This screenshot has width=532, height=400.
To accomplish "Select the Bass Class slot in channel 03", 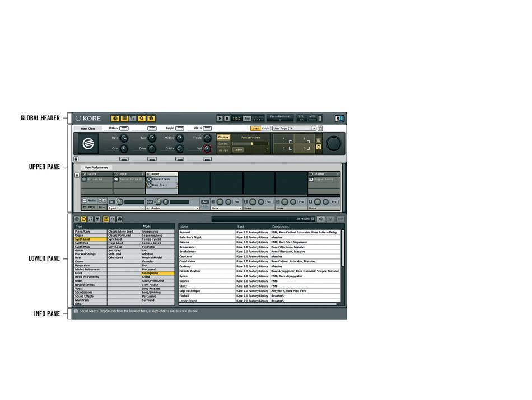I will [x=162, y=185].
